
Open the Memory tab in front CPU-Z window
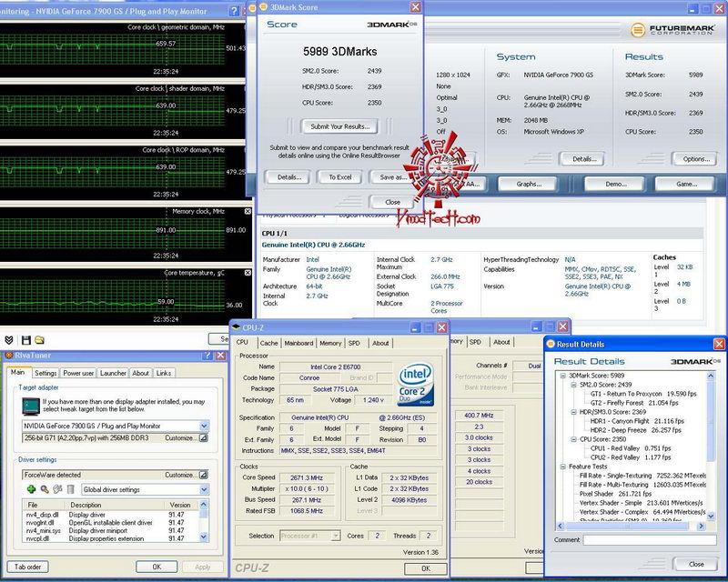click(330, 343)
